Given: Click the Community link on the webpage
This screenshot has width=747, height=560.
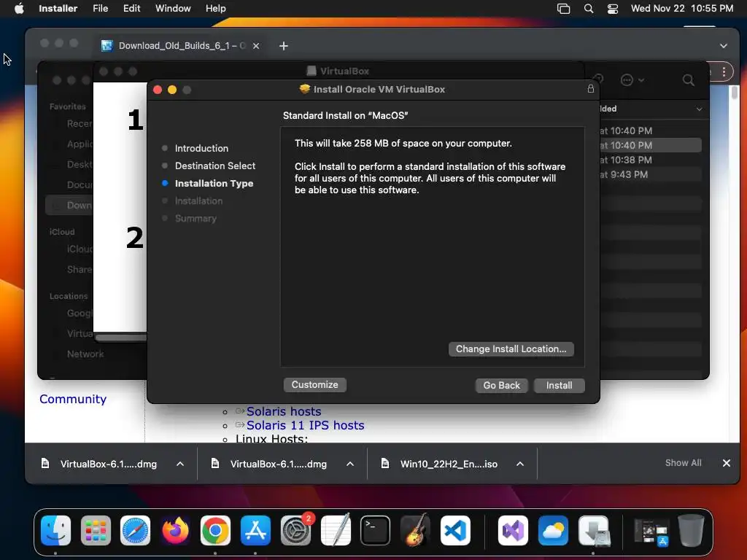Looking at the screenshot, I should pos(73,399).
